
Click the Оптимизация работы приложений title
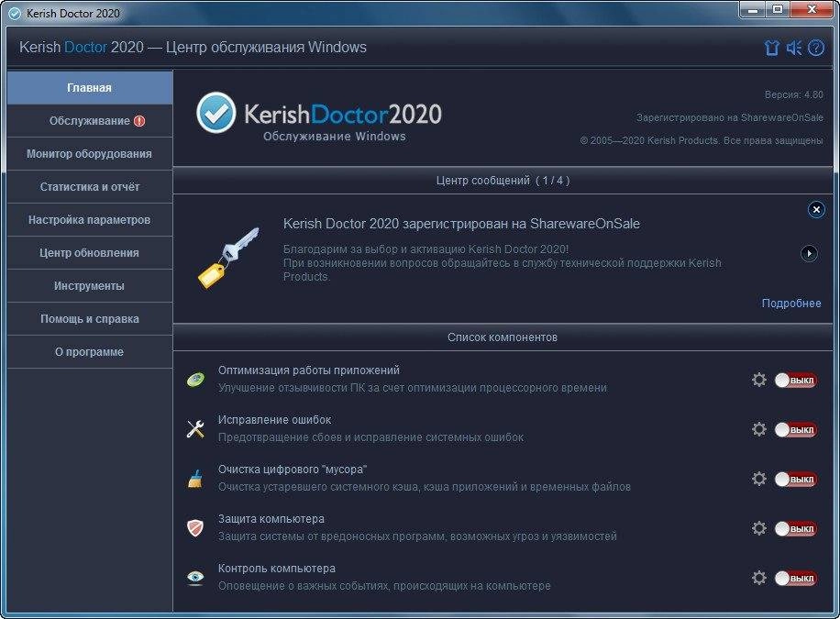coord(308,370)
